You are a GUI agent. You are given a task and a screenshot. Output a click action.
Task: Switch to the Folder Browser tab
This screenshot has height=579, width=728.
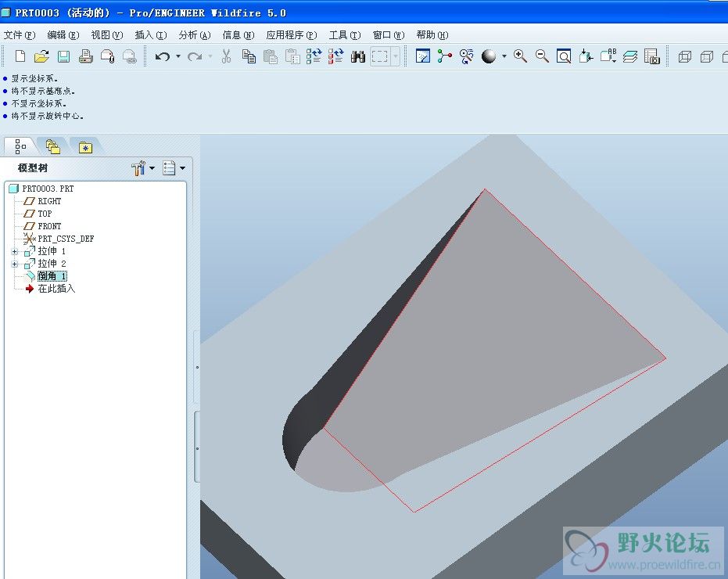[x=53, y=147]
